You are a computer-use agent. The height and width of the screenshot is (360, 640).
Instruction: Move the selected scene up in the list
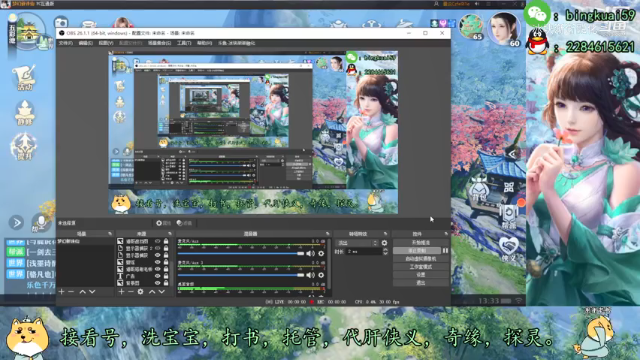point(82,292)
